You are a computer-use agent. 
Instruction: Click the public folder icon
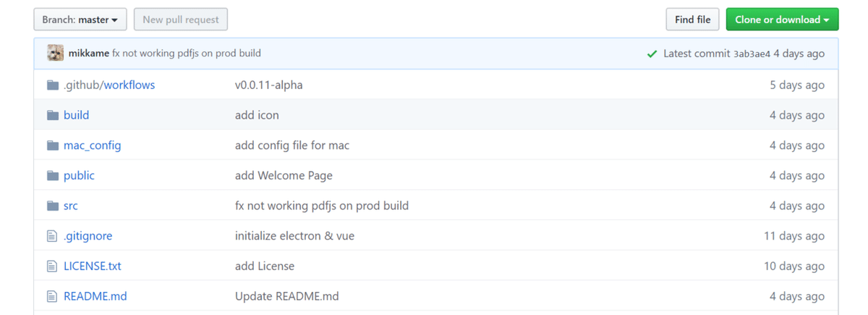coord(52,176)
